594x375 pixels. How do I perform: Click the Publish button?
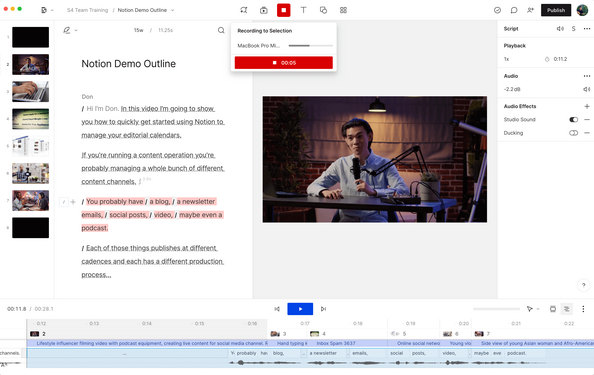556,10
